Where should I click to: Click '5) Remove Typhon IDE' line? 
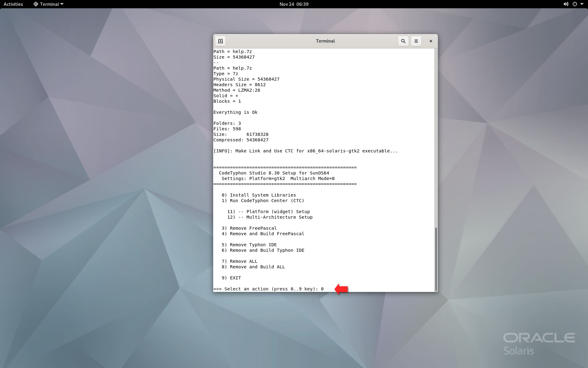(x=249, y=245)
